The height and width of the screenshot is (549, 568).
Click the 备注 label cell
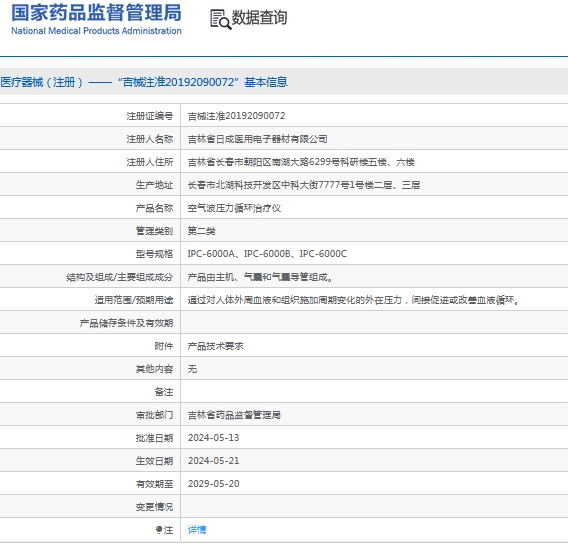click(x=164, y=392)
